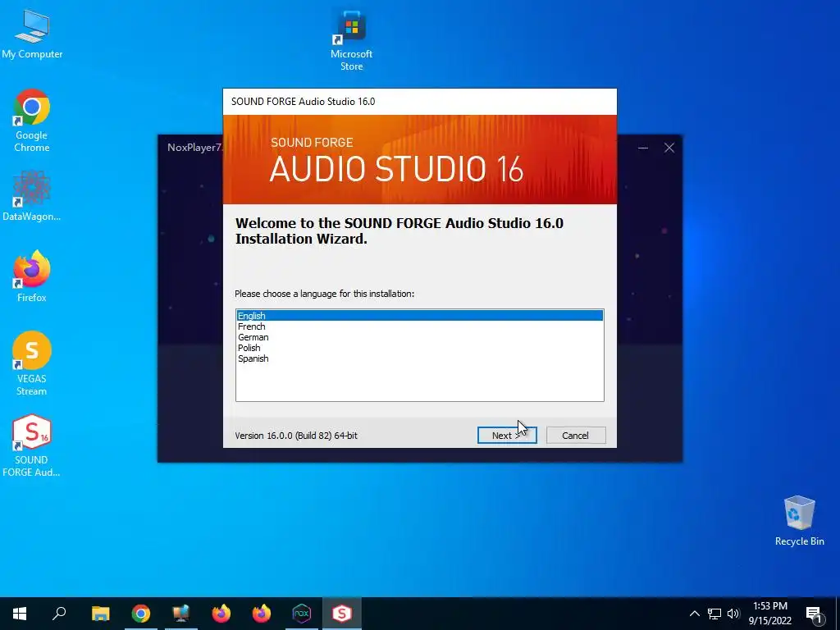Launch Firefox from the desktop
The image size is (840, 630).
(32, 276)
